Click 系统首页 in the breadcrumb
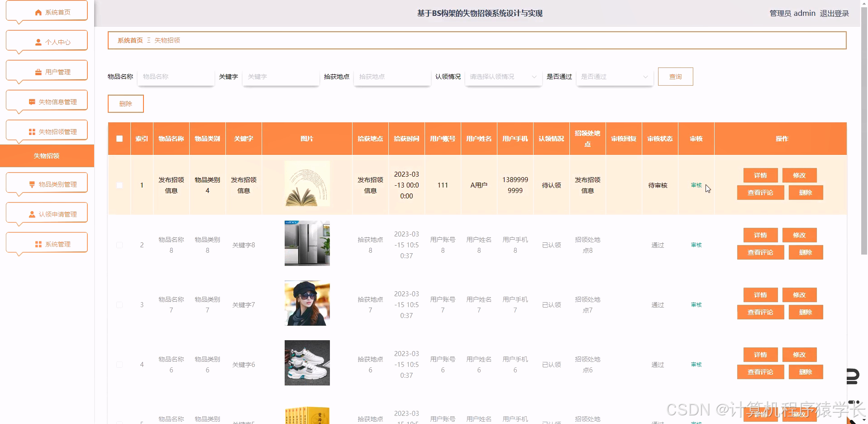The height and width of the screenshot is (424, 868). coord(130,40)
